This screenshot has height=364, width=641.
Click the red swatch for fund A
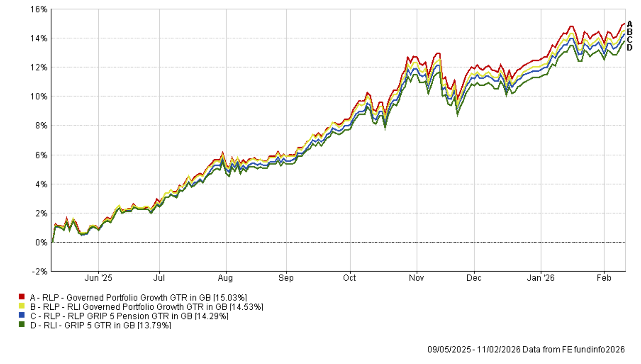tap(21, 297)
